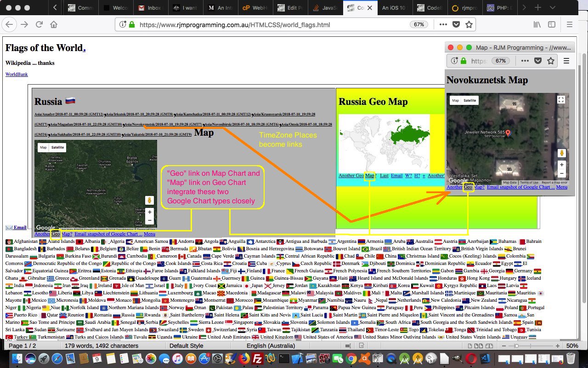Zoom out on the Novokuznetsk map

pyautogui.click(x=561, y=173)
